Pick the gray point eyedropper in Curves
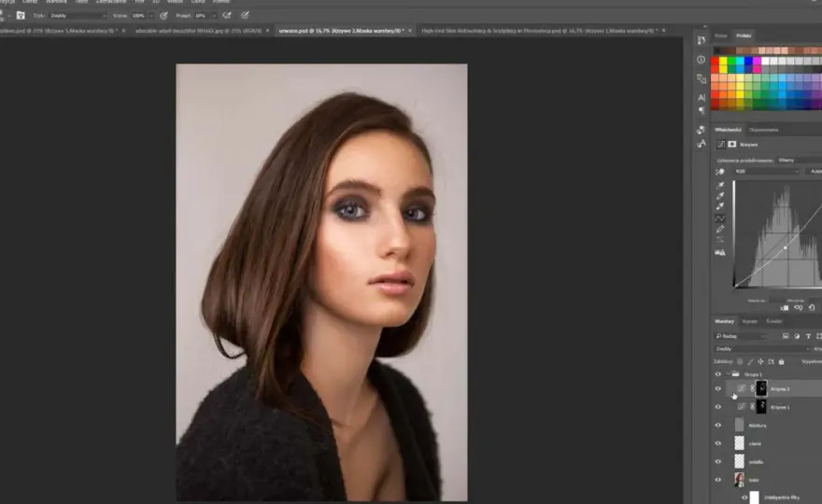The width and height of the screenshot is (822, 504). coord(720,196)
